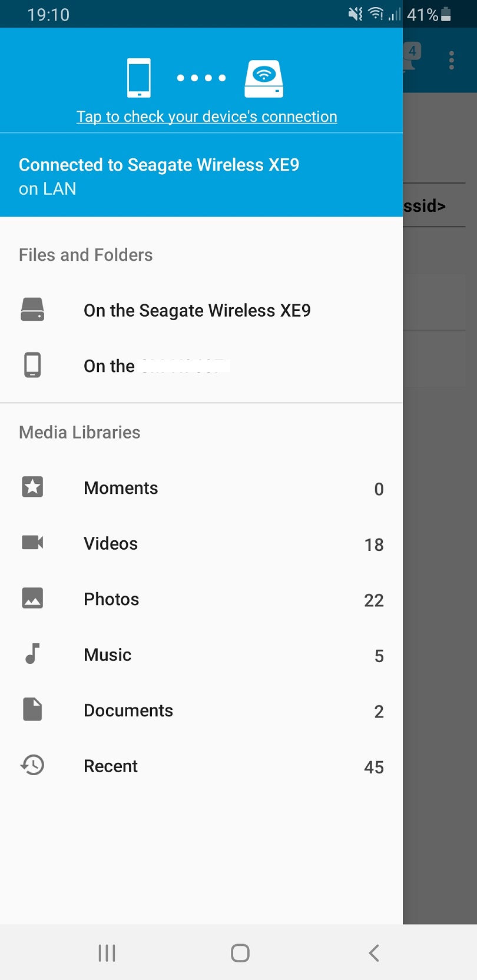Screen dimensions: 477x980
Task: Tap to check your device's connection link
Action: [x=207, y=117]
